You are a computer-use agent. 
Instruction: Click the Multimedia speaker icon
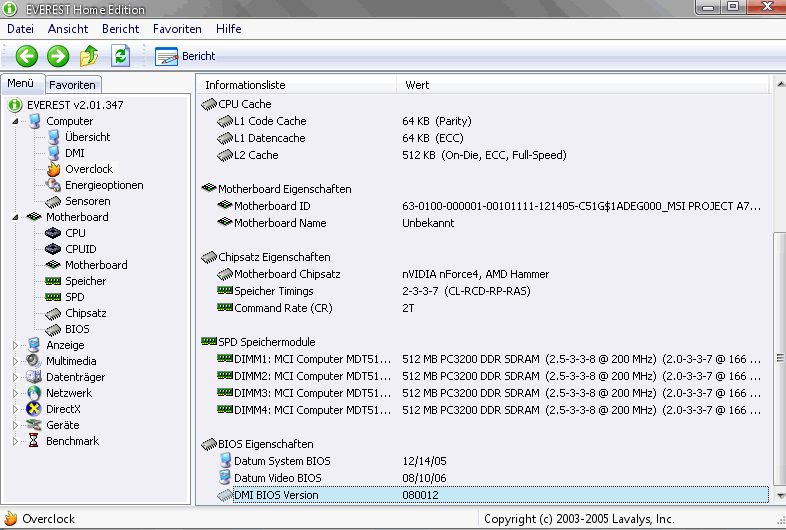pyautogui.click(x=34, y=361)
